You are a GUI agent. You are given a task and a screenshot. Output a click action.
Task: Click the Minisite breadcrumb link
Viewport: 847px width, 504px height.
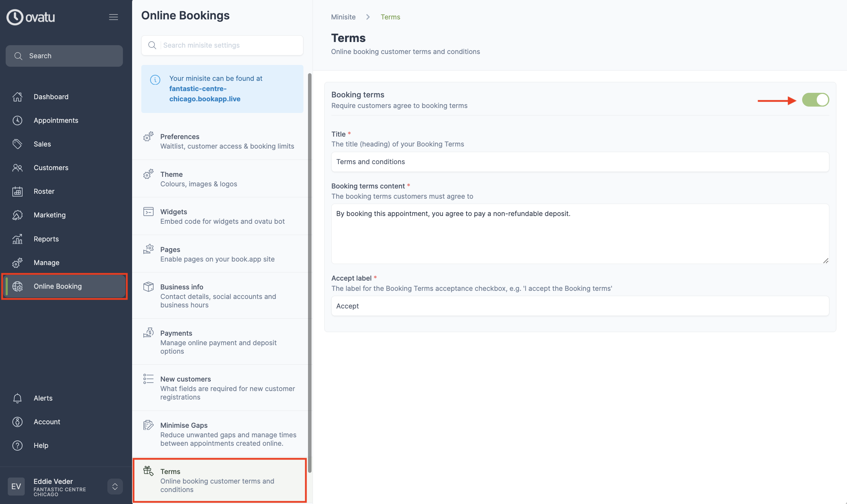coord(343,17)
